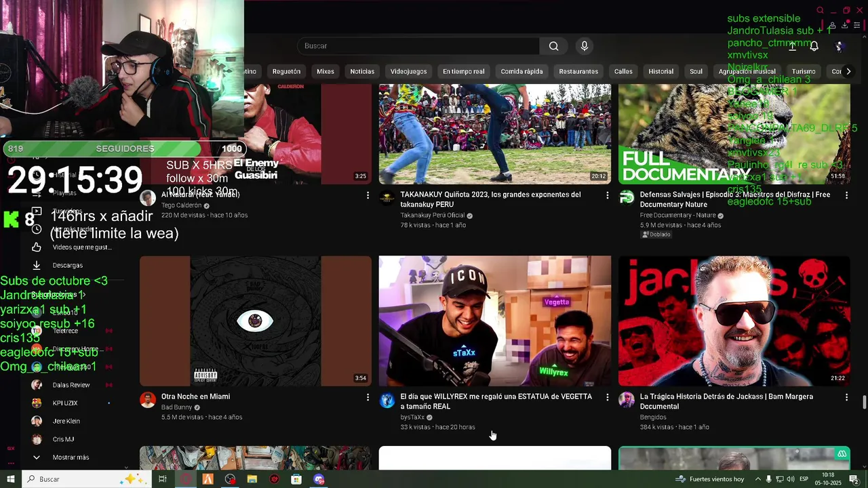Image resolution: width=868 pixels, height=488 pixels.
Task: Expand subscriptions with Mostrar más
Action: point(71,457)
